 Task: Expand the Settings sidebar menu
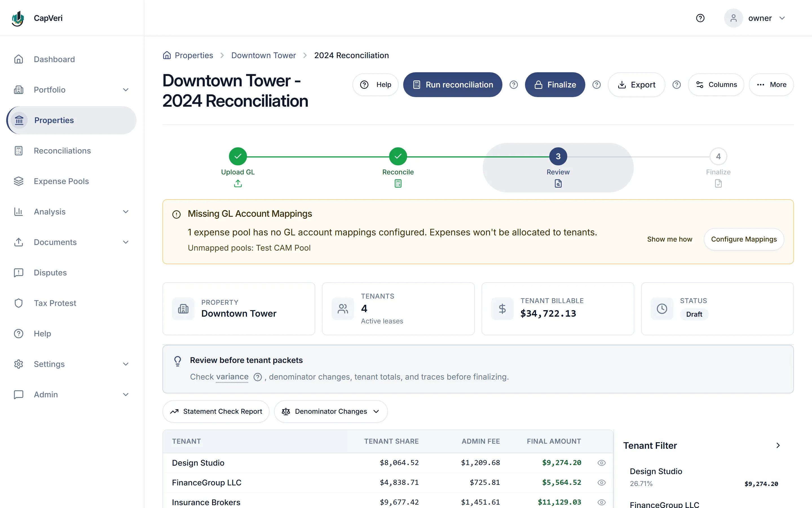pos(125,364)
